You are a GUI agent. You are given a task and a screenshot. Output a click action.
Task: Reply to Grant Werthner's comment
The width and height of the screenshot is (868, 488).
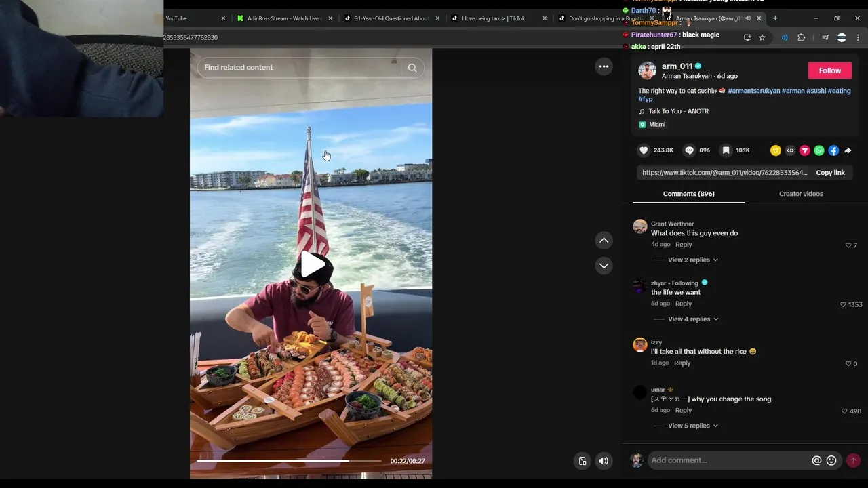click(x=684, y=245)
